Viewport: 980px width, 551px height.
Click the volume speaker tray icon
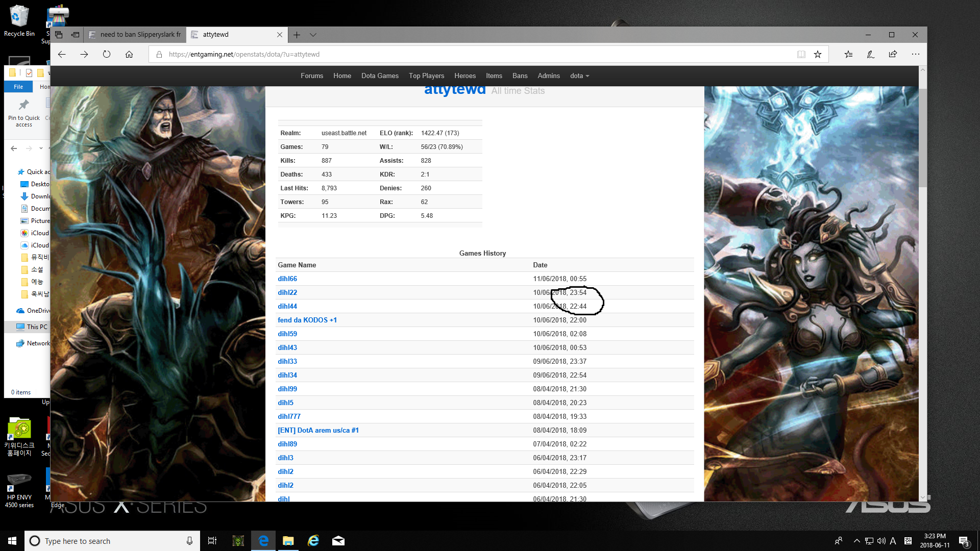click(881, 541)
